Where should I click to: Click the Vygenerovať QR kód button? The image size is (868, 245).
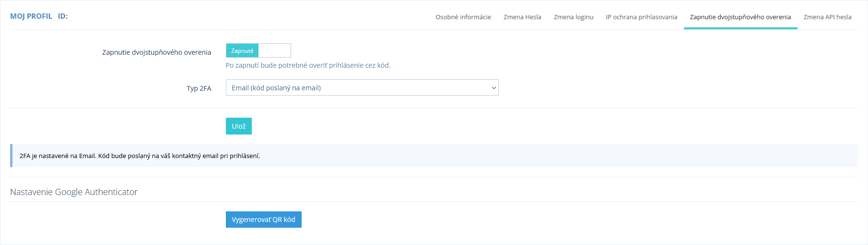click(x=263, y=220)
